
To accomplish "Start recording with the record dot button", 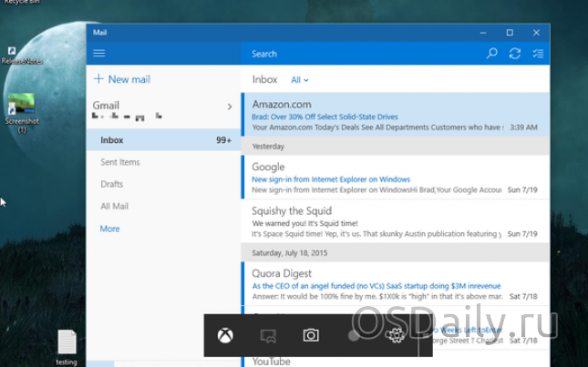I will tap(354, 336).
